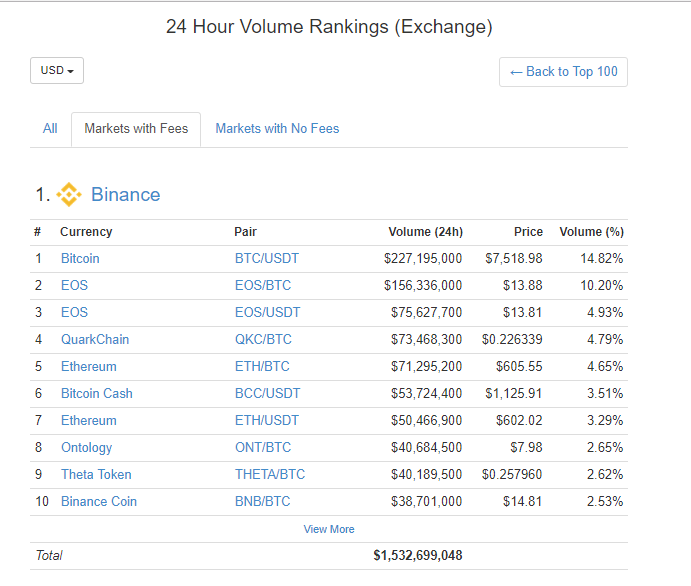Open the THETA/BTC pair link
Image resolution: width=691 pixels, height=586 pixels.
point(270,475)
